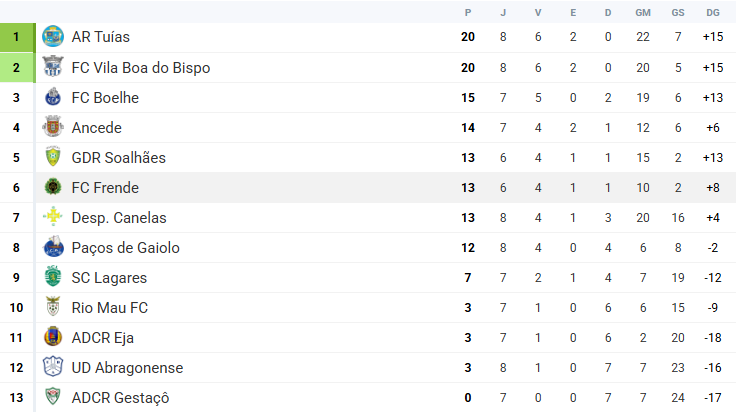Open the Rio Mau FC team link
Viewport: 736px width, 412px height.
(x=111, y=308)
